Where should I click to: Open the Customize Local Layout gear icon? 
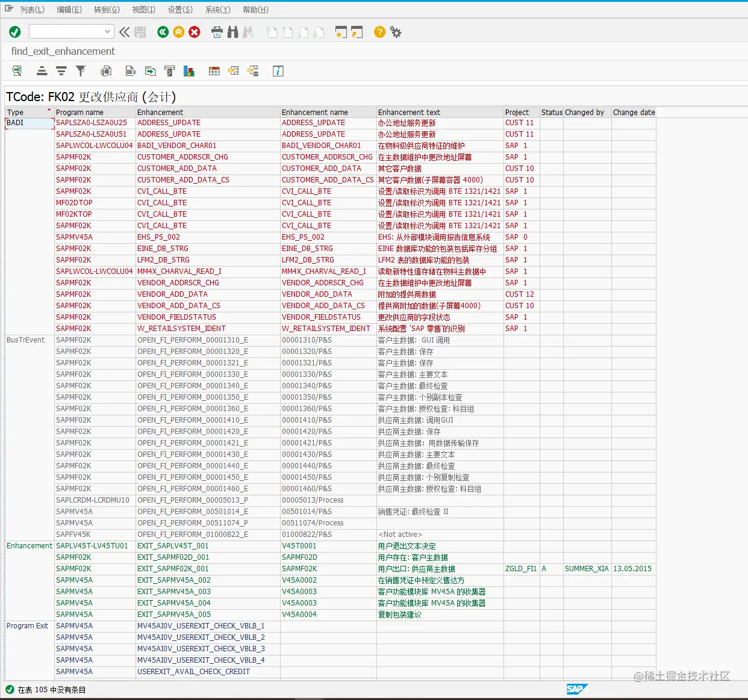point(396,32)
